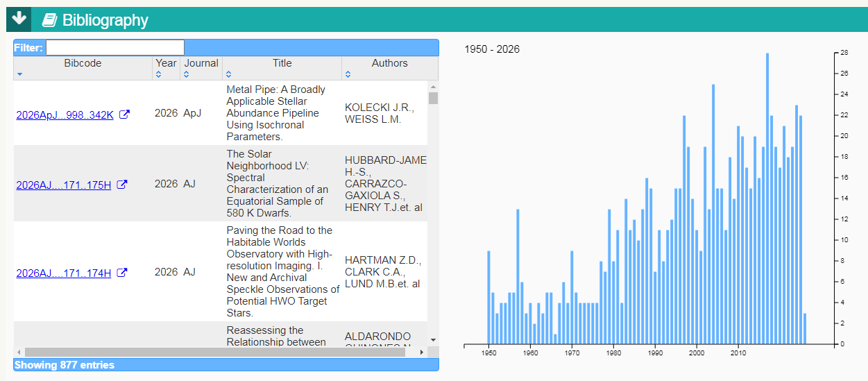Click the Bibliography header title
The width and height of the screenshot is (868, 381).
pyautogui.click(x=105, y=20)
